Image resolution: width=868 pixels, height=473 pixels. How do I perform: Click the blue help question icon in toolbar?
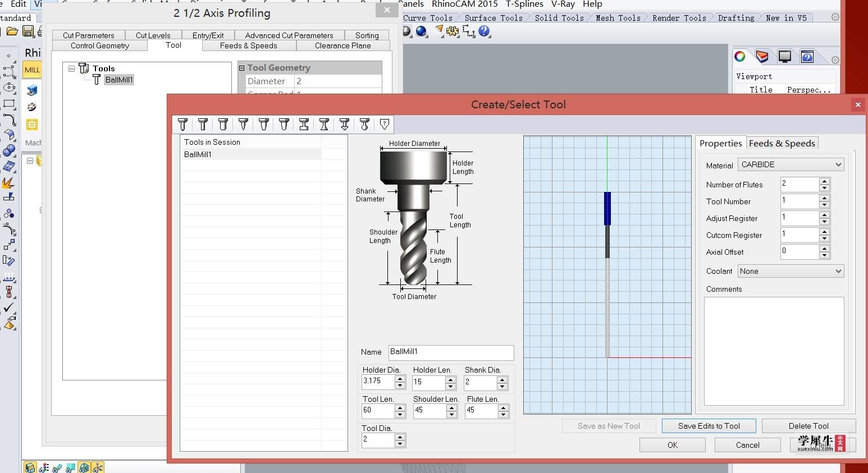point(485,31)
